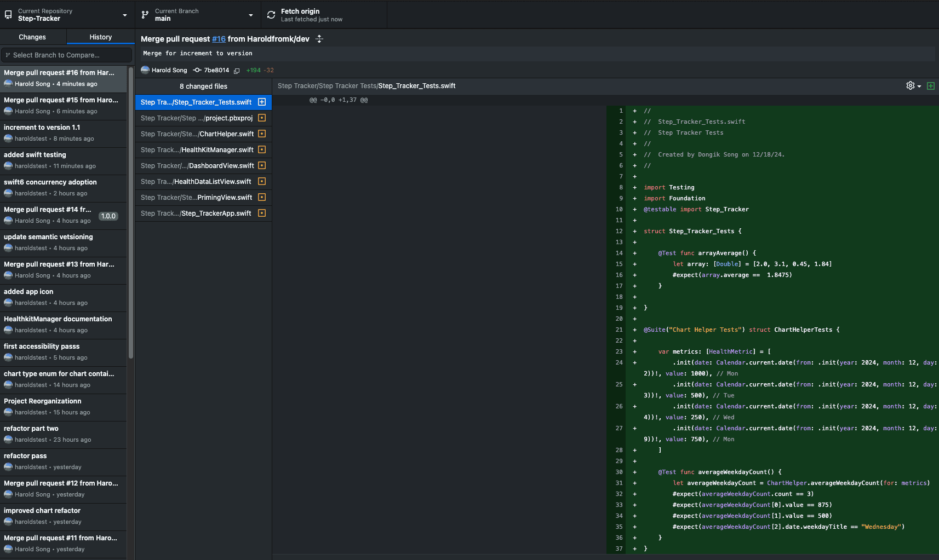Select the 'swift6 concurrency adoption' commit
This screenshot has width=939, height=560.
[64, 188]
